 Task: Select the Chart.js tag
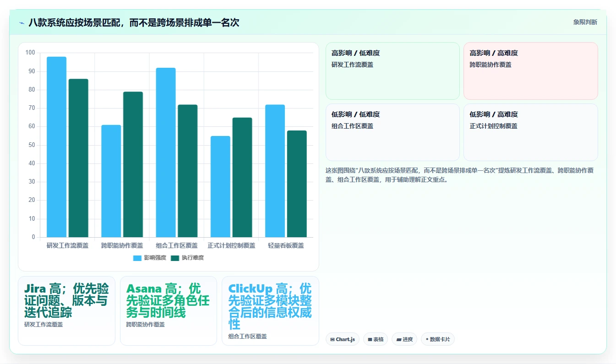(x=343, y=339)
